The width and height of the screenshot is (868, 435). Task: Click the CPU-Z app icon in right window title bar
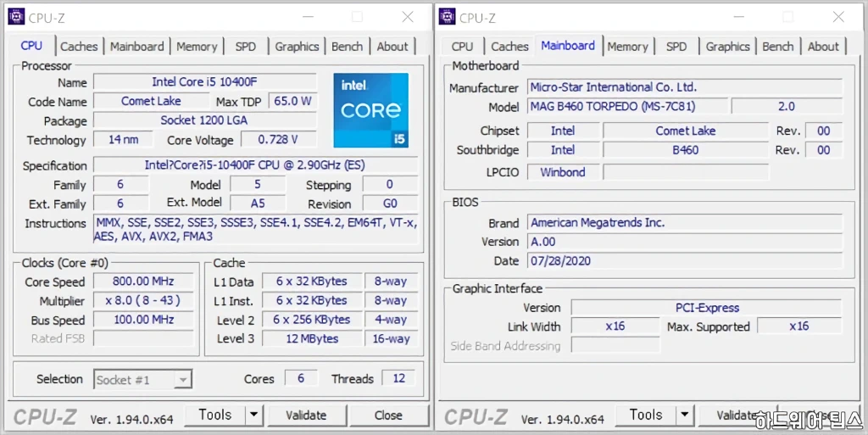click(x=447, y=17)
